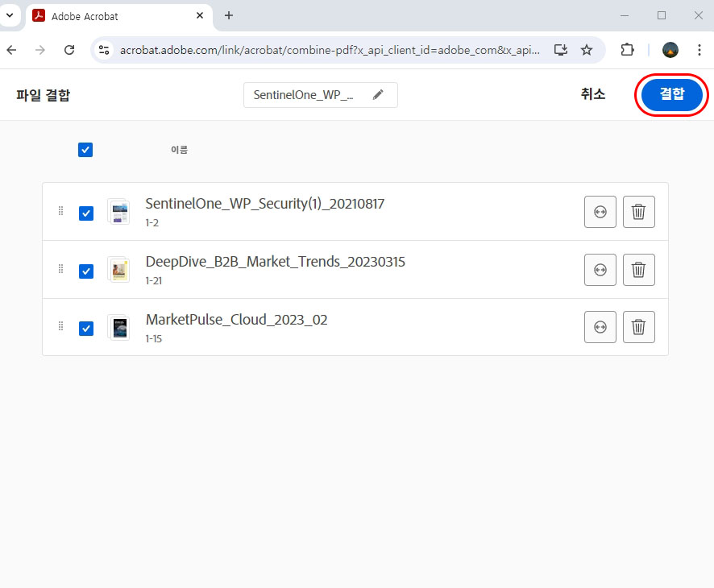Toggle the select-all checkbox beside 이름
Screen dimensions: 714x588
coord(85,150)
